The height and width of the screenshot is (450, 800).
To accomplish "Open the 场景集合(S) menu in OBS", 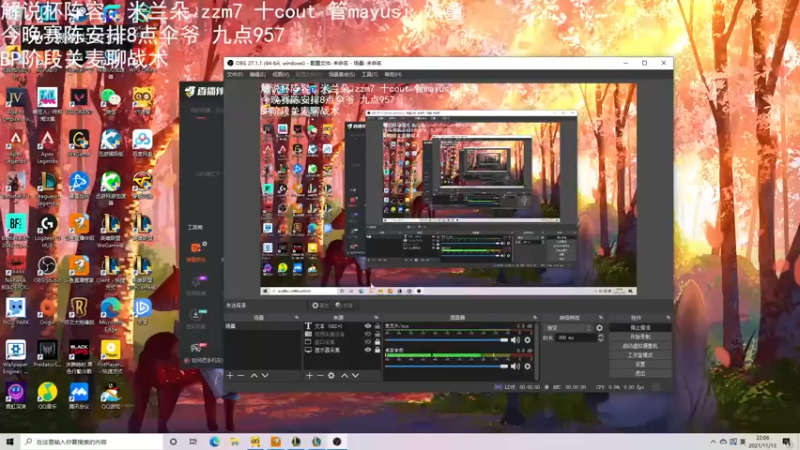I will [x=341, y=74].
